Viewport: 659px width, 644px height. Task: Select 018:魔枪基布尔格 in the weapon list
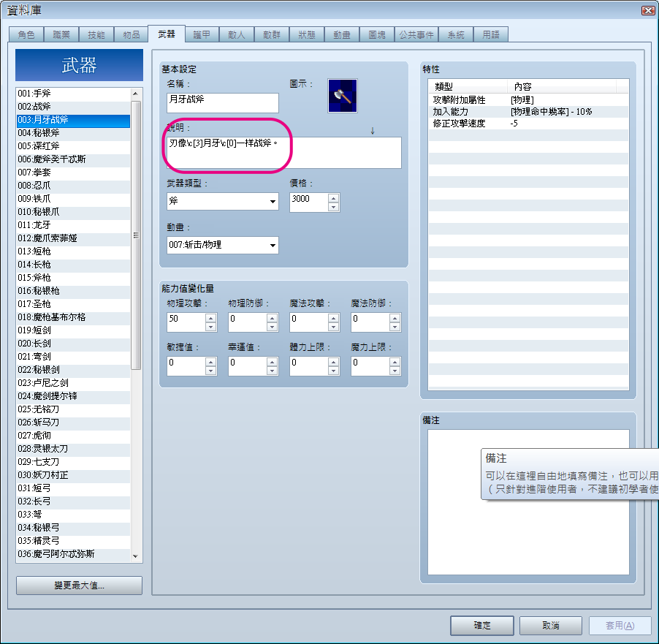tap(74, 317)
